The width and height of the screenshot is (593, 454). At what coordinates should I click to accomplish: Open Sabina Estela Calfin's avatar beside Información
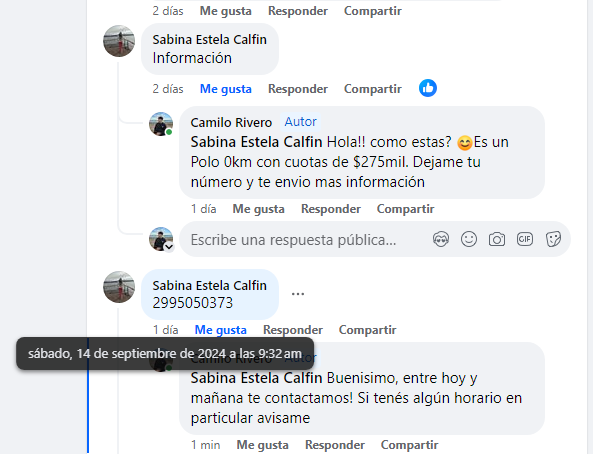pos(119,41)
